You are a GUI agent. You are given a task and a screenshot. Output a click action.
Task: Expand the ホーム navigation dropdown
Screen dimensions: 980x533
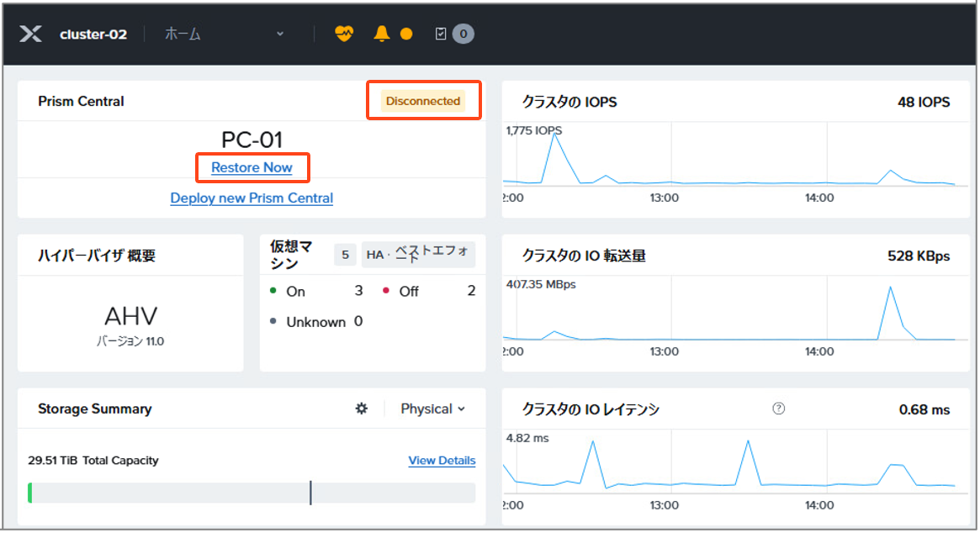pos(225,34)
